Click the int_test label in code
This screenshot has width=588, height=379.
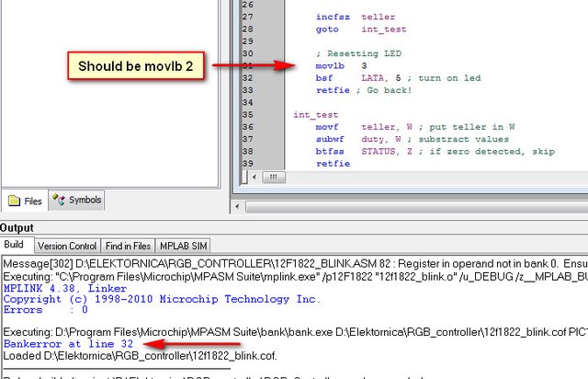pos(316,115)
